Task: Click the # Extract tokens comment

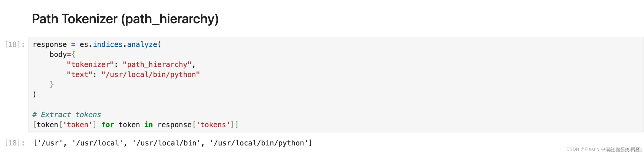Action: (x=66, y=115)
